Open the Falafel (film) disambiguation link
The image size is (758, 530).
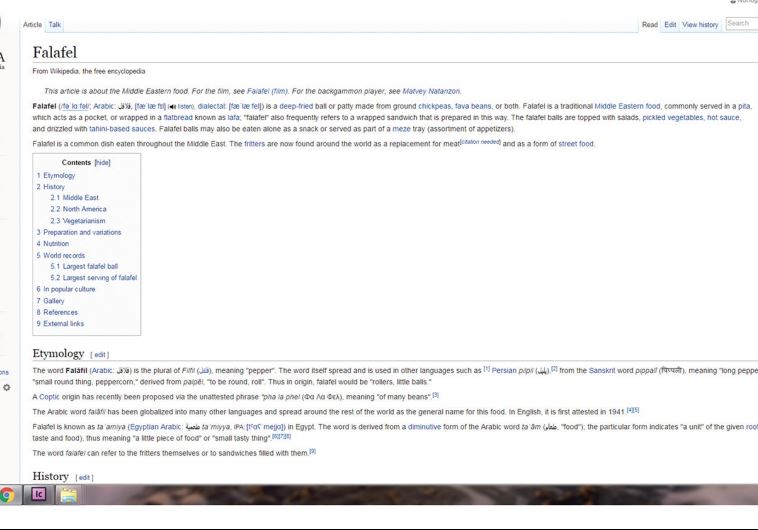point(267,91)
